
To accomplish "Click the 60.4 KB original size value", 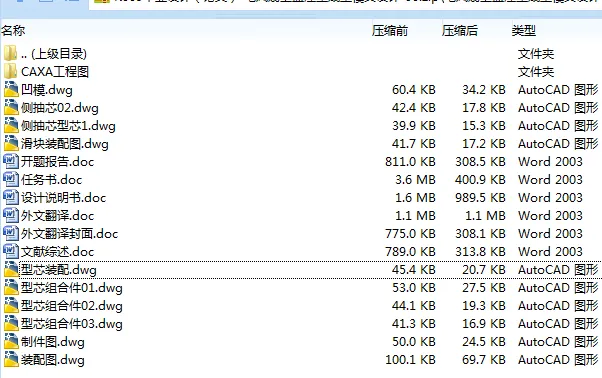I will coord(414,90).
